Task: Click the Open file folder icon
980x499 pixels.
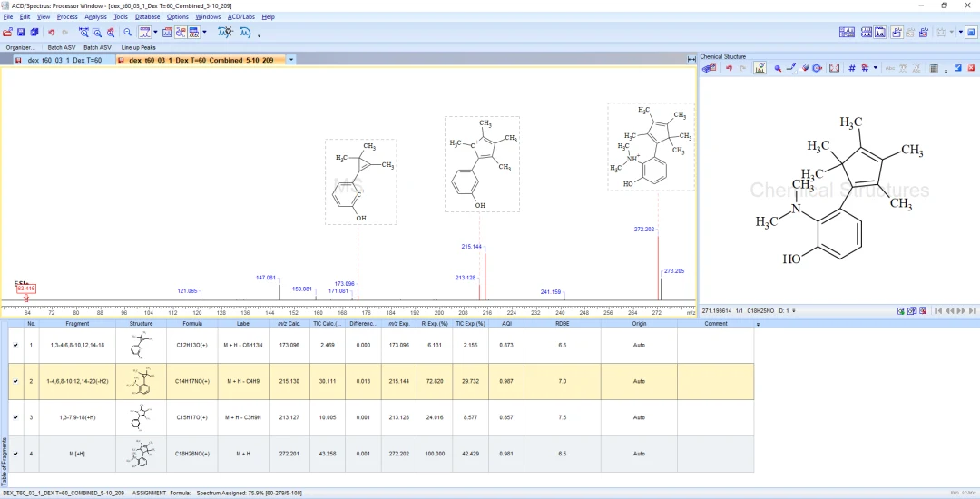Action: click(7, 32)
